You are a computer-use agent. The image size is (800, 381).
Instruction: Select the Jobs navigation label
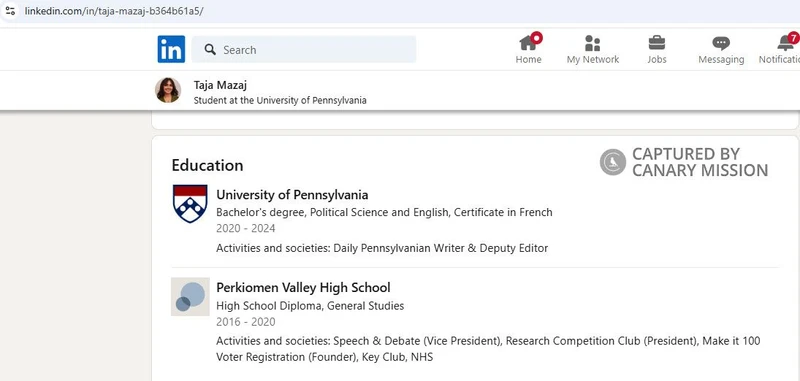(x=657, y=60)
